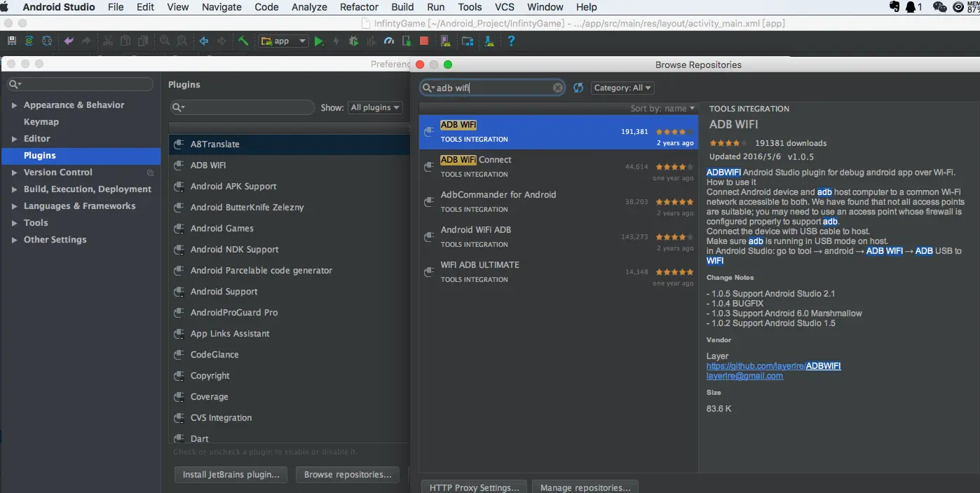Image resolution: width=980 pixels, height=493 pixels.
Task: Open the Show 'All plugins' dropdown
Action: click(376, 107)
